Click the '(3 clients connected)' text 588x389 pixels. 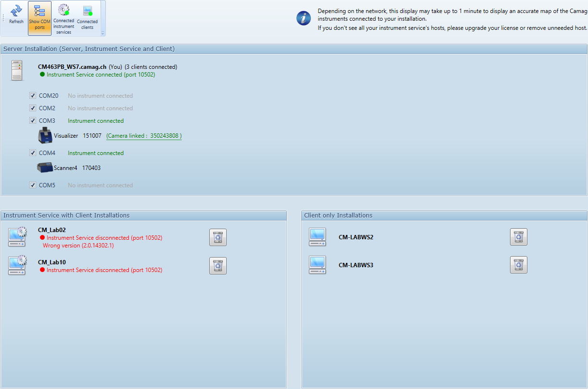coord(151,67)
